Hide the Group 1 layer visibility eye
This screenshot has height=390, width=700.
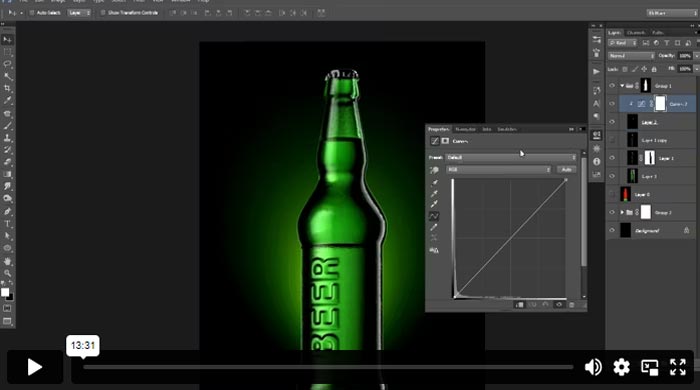[612, 86]
